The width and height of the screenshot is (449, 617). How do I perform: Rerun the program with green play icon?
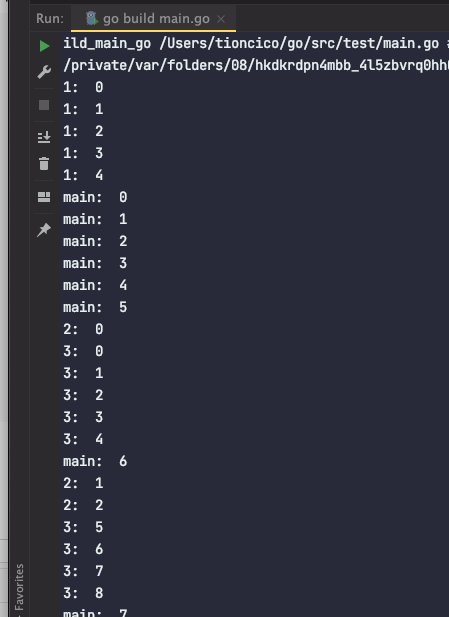[44, 46]
